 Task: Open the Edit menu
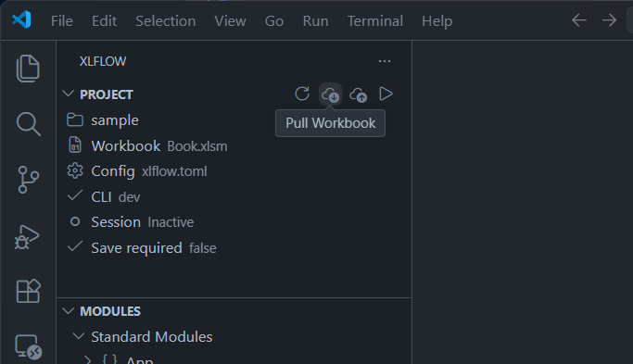tap(104, 21)
